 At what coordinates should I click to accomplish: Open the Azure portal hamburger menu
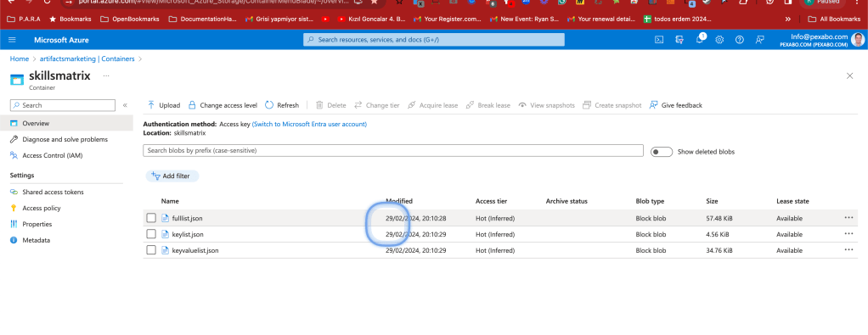(x=12, y=40)
